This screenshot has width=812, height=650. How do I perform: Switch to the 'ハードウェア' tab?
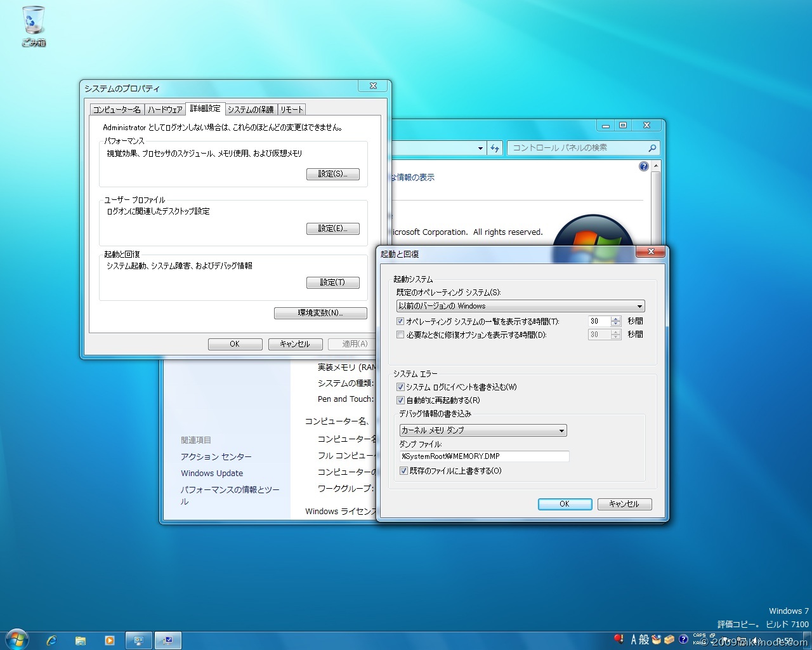[x=165, y=109]
